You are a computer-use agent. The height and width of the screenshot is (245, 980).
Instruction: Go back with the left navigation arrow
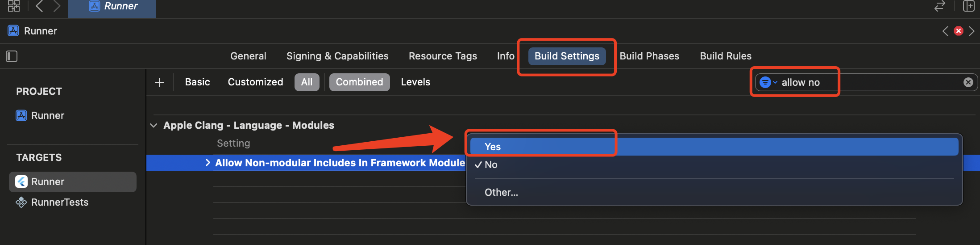39,6
